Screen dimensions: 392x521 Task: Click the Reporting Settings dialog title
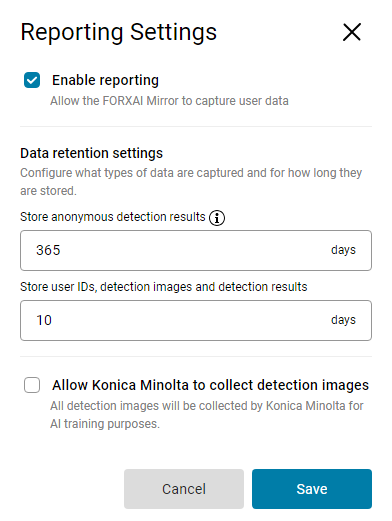tap(119, 33)
